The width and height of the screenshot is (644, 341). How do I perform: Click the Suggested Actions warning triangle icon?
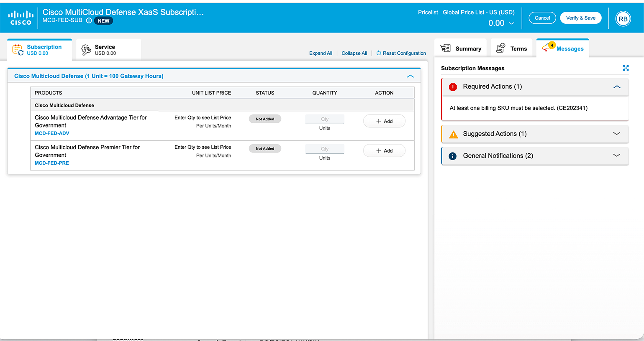(453, 134)
